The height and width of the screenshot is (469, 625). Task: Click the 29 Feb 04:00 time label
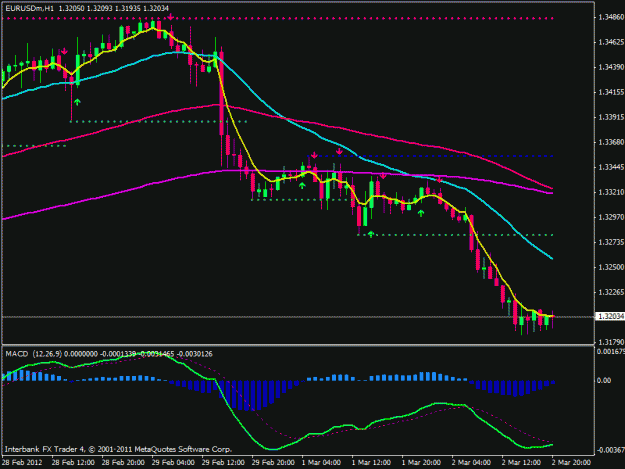click(173, 463)
